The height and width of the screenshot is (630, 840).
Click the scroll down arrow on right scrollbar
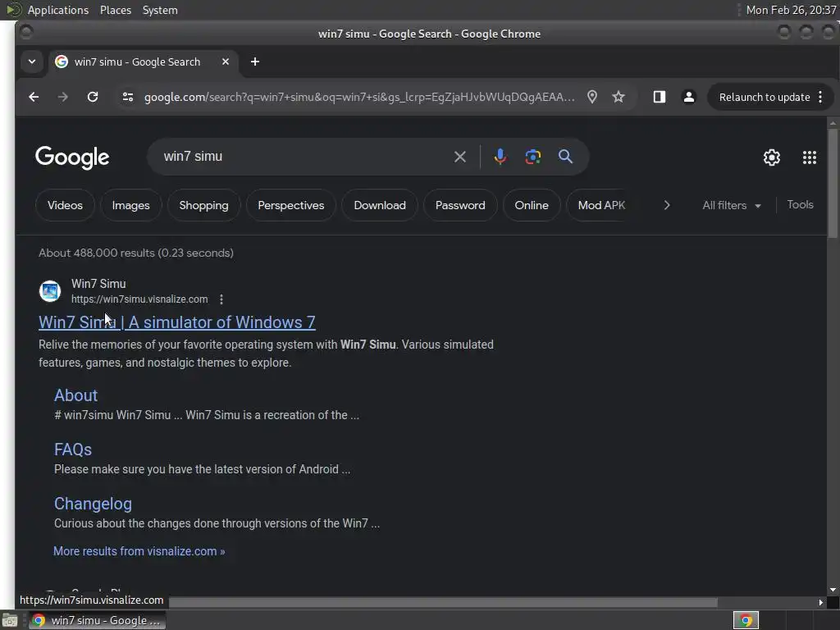coord(833,590)
